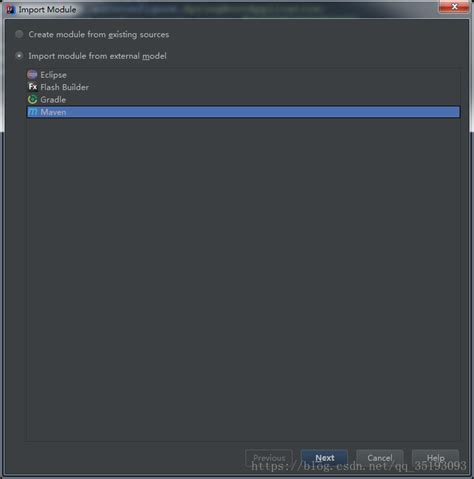This screenshot has height=479, width=474.
Task: Click the IntelliJ icon in title bar
Action: point(11,10)
